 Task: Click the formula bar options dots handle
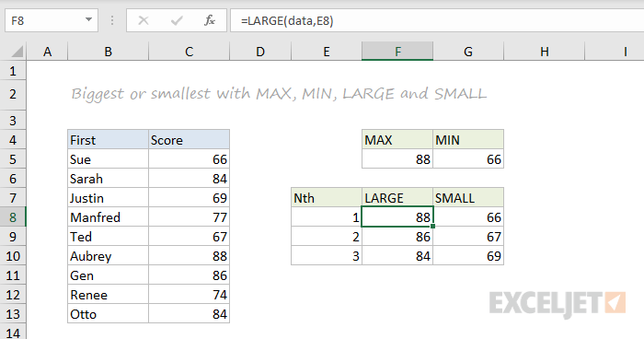pyautogui.click(x=112, y=20)
